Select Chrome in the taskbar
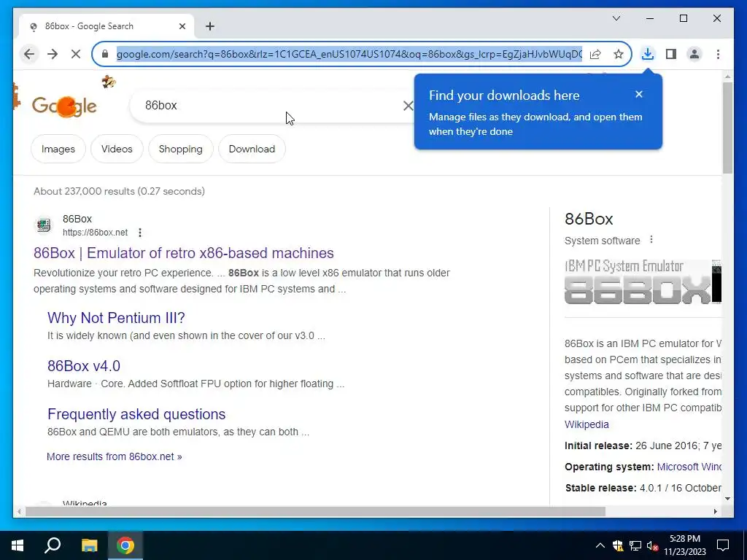 click(x=125, y=545)
